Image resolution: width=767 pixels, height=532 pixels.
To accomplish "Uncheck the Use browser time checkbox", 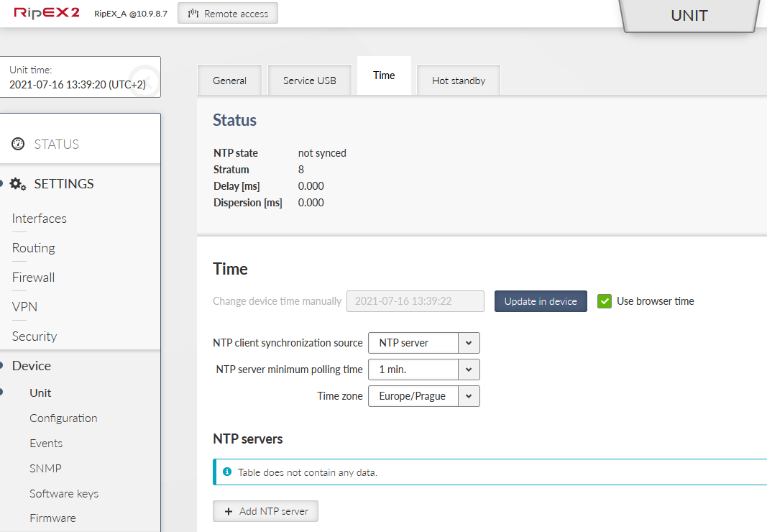I will click(x=604, y=301).
